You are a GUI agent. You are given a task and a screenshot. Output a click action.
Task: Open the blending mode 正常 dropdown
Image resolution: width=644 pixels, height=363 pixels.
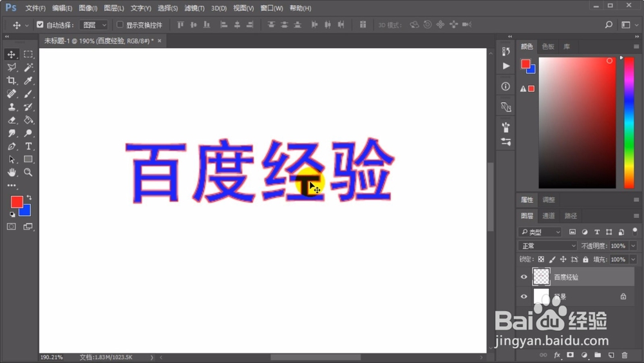pos(547,246)
